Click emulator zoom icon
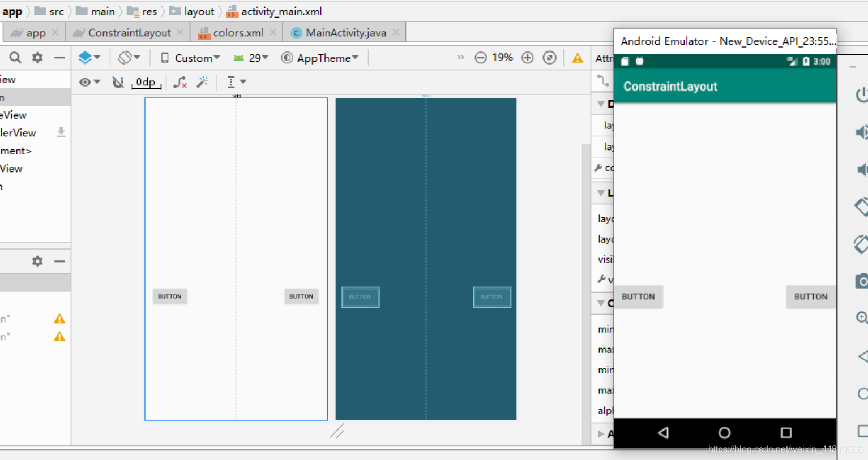The image size is (868, 460). click(x=861, y=317)
